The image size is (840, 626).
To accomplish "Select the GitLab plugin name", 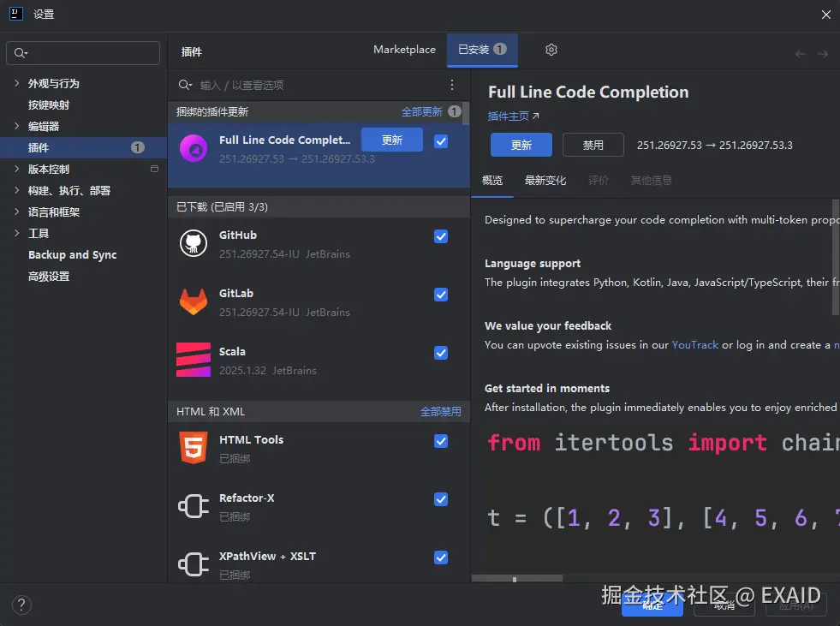I will pos(236,293).
